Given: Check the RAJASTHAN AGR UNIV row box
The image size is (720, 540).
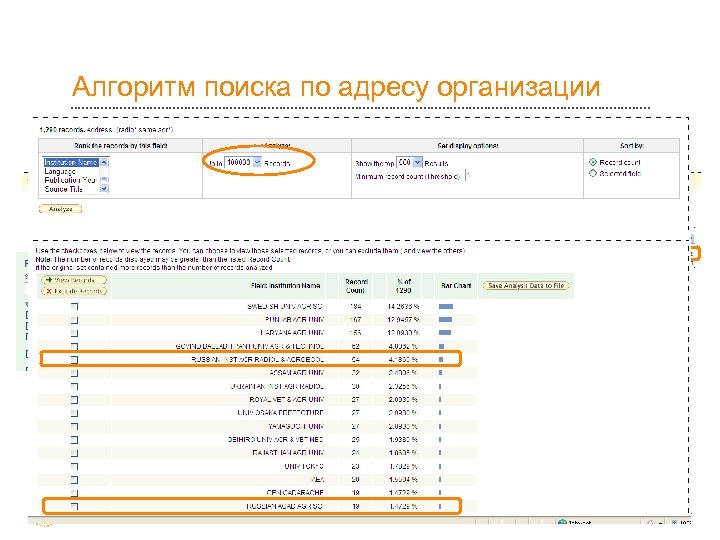Looking at the screenshot, I should click(x=74, y=453).
